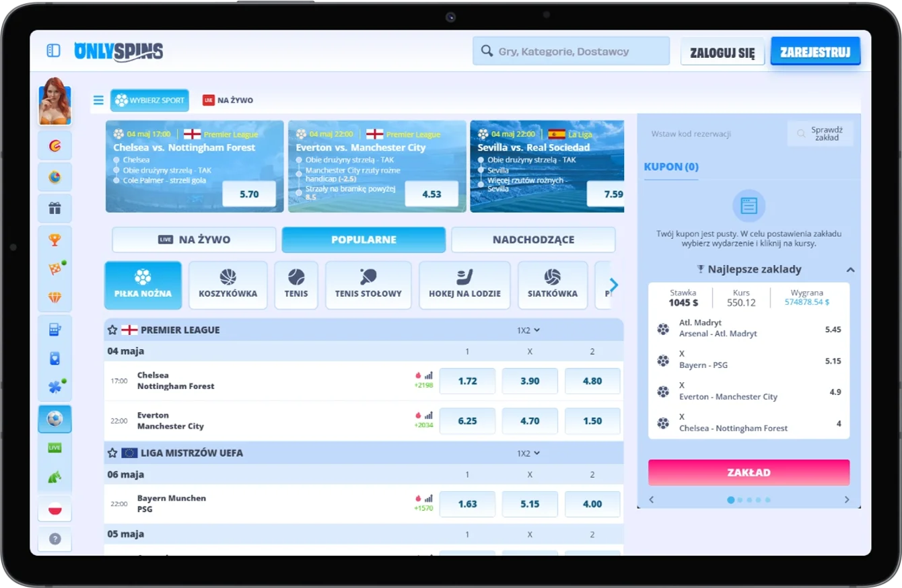Click the Wybierz Sport button
The height and width of the screenshot is (588, 902).
coord(149,100)
